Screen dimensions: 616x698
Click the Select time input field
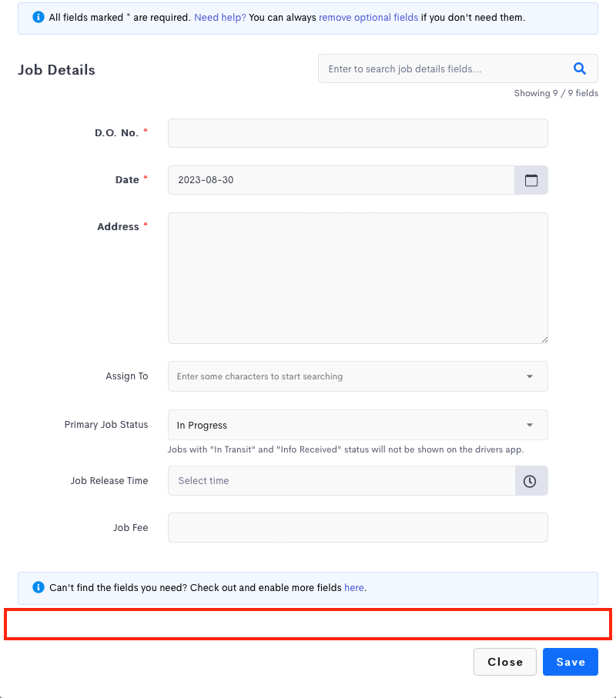click(342, 481)
